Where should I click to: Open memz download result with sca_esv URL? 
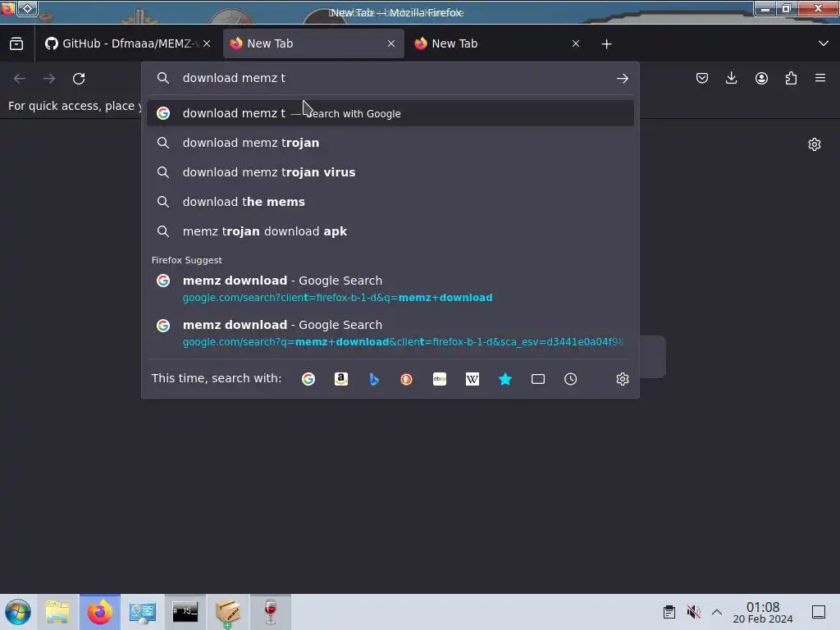[390, 333]
